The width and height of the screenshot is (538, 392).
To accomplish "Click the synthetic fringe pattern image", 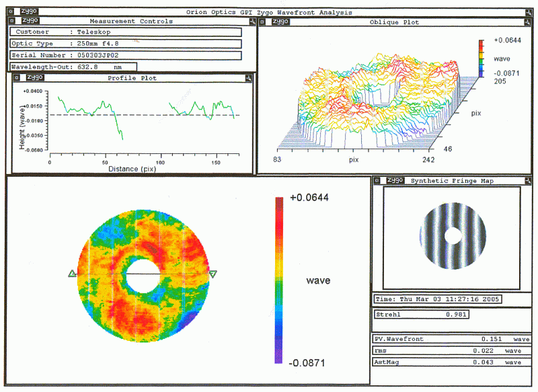I will 451,235.
